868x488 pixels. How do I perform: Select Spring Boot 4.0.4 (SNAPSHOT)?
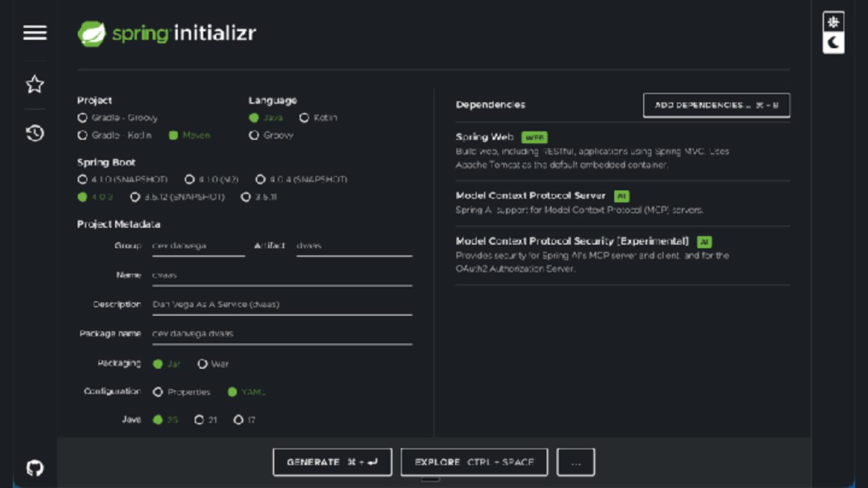[x=301, y=180]
